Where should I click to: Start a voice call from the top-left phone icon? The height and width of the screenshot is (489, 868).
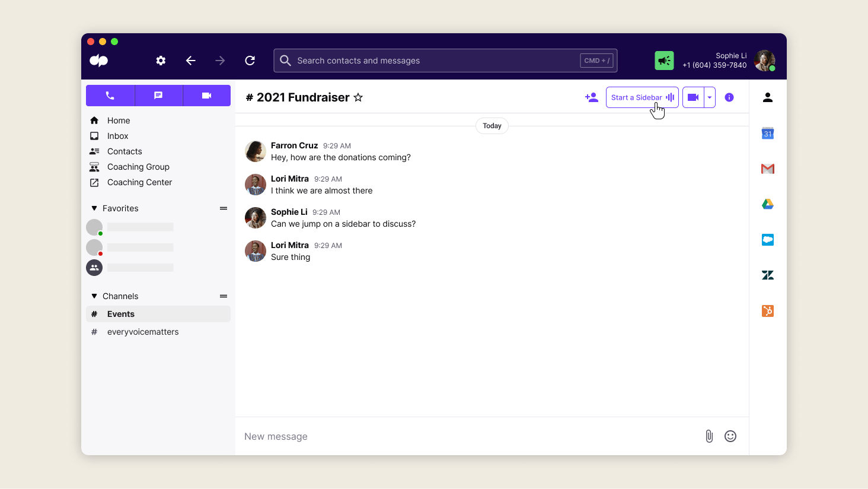tap(110, 96)
